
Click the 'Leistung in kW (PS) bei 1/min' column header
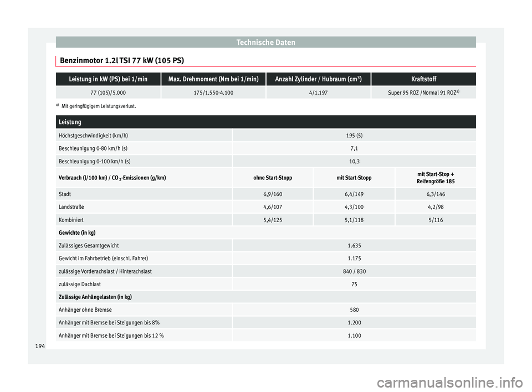[x=108, y=79]
